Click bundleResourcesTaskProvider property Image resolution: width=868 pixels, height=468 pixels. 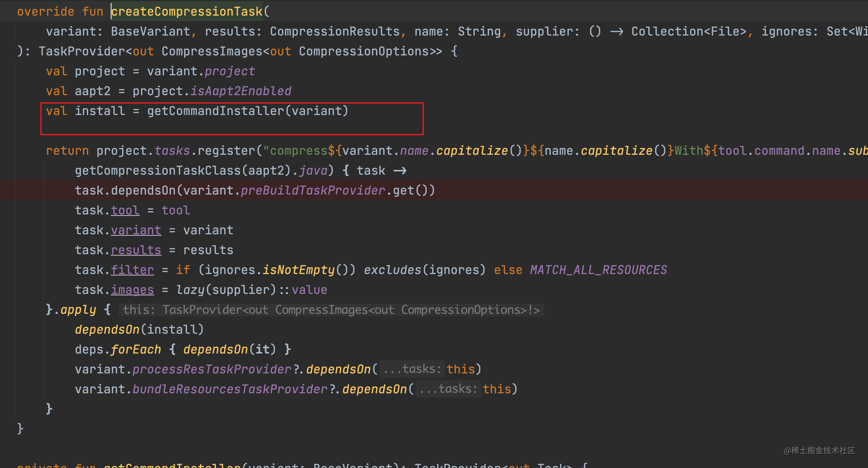(230, 389)
